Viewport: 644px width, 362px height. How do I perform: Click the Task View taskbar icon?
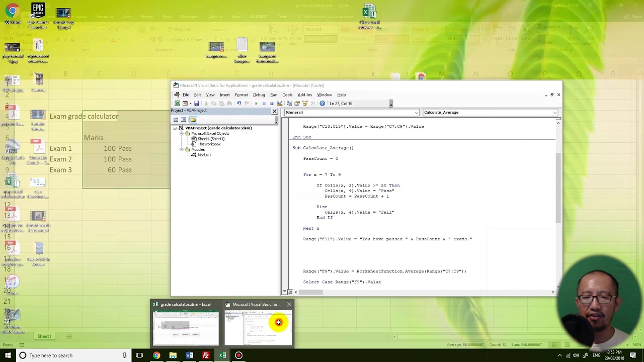pyautogui.click(x=139, y=355)
